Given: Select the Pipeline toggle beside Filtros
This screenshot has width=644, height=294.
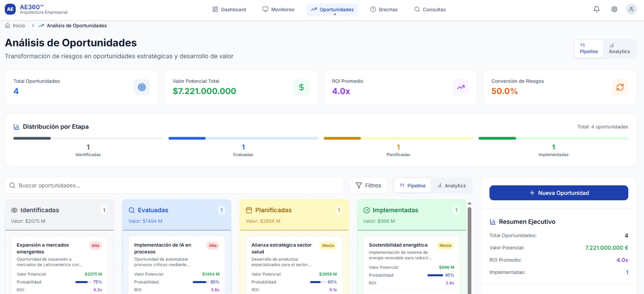Looking at the screenshot, I should click(413, 186).
